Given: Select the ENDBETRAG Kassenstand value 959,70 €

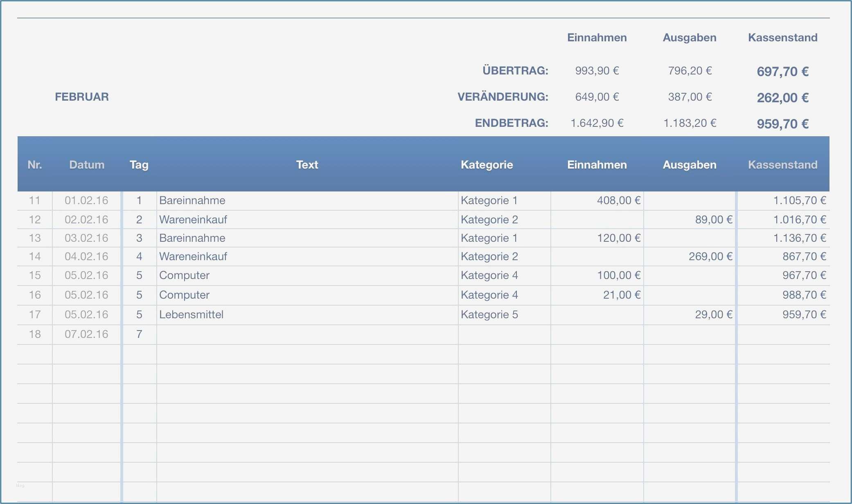Looking at the screenshot, I should coord(782,124).
